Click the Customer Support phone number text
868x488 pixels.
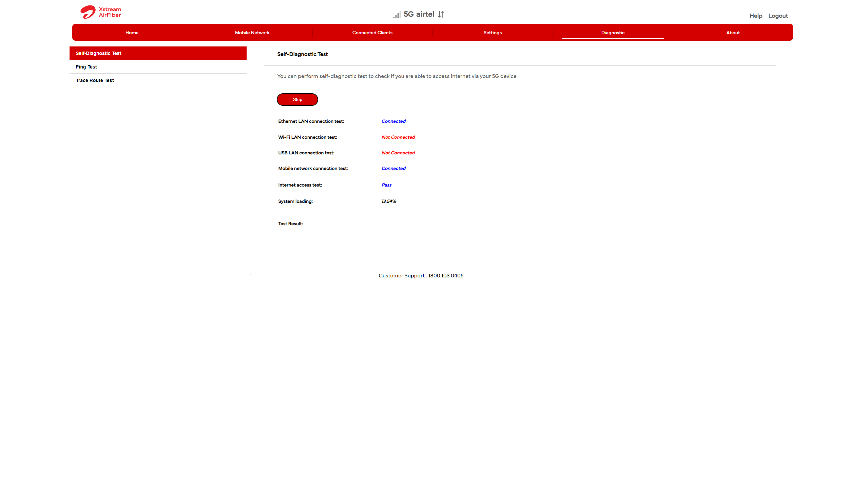pos(421,276)
